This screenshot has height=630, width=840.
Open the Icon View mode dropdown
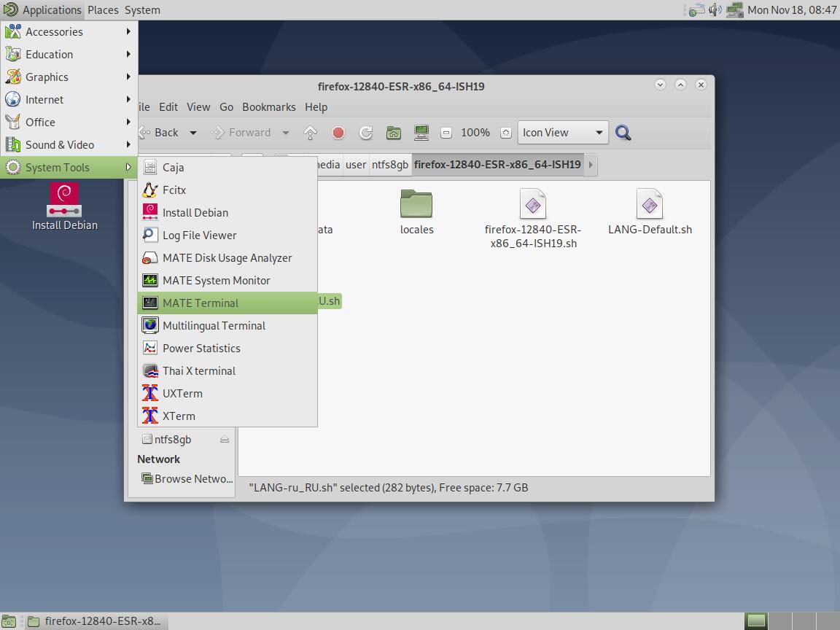click(x=562, y=132)
